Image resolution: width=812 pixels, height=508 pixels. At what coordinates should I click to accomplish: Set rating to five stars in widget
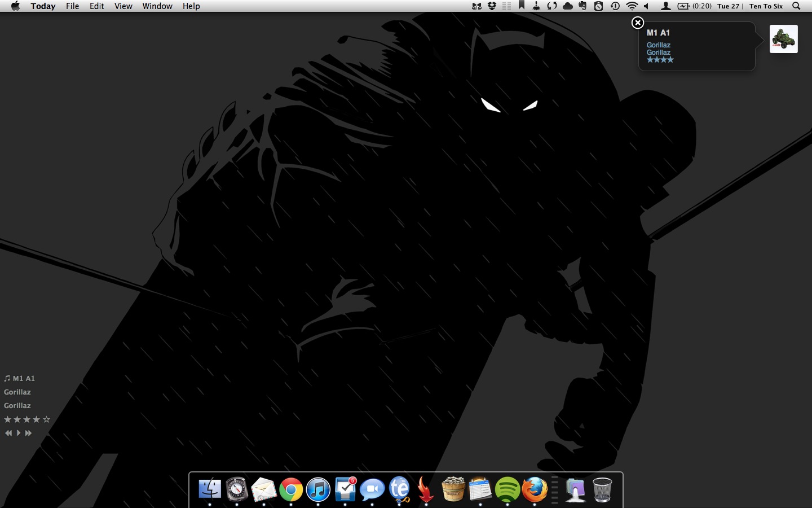coord(47,419)
